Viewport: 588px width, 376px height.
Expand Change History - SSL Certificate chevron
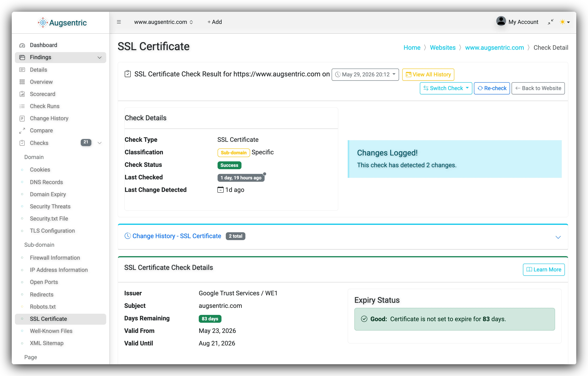tap(558, 237)
